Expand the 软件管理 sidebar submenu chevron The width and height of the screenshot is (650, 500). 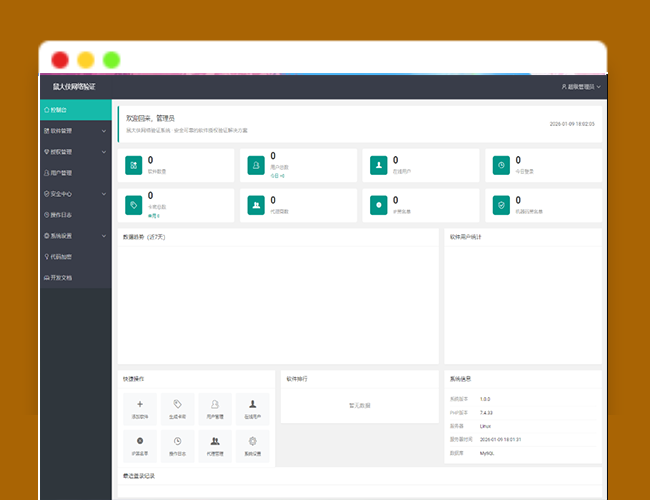coord(104,131)
